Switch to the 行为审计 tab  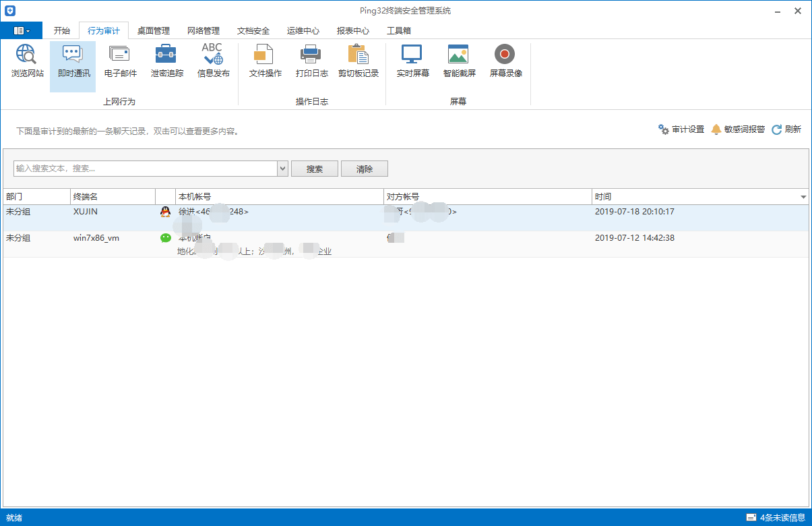(104, 30)
